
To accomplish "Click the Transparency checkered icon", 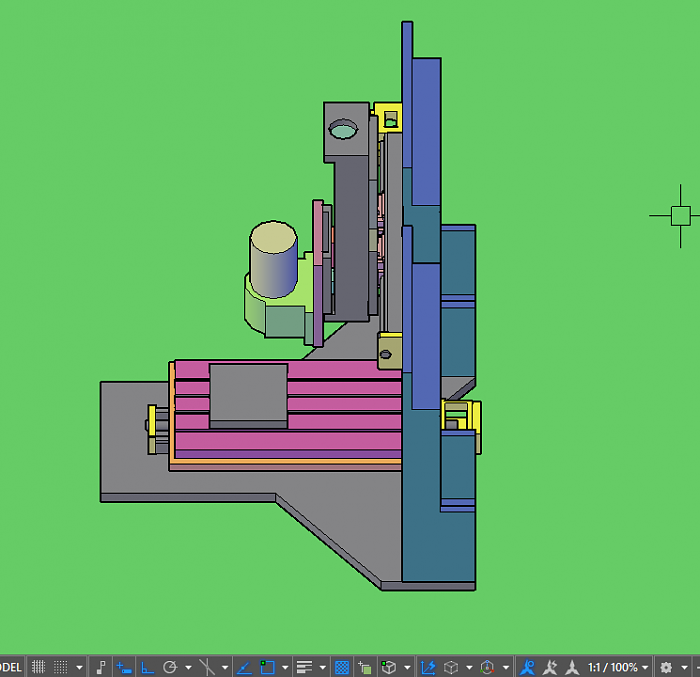I will (342, 667).
